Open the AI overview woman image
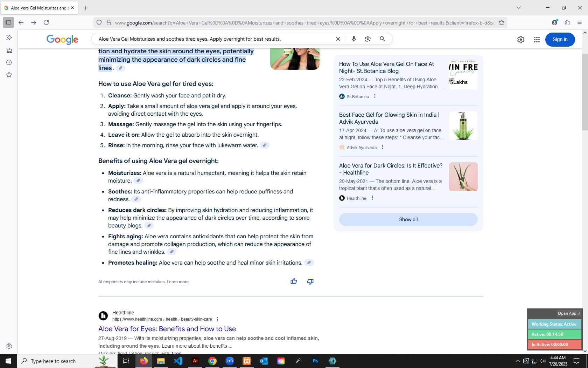588x368 pixels. coord(295,59)
